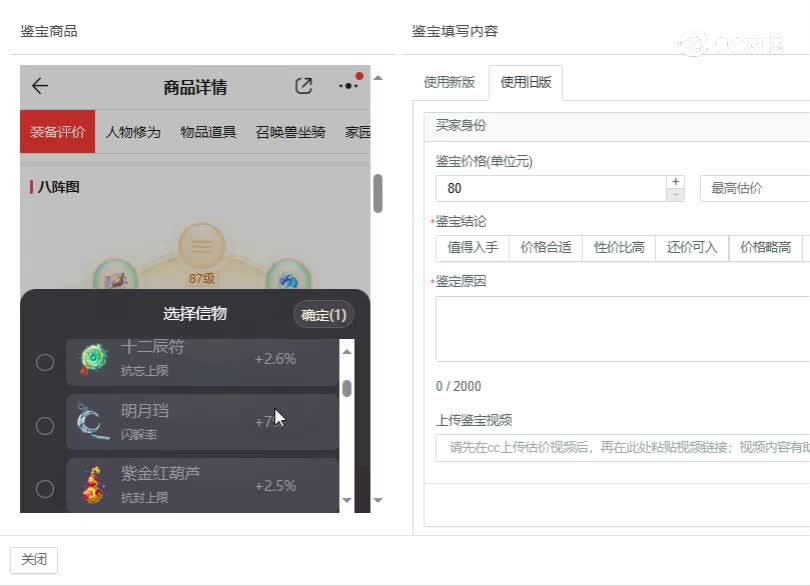Open the share/external link icon in header
Viewport: 810px width, 586px height.
(x=303, y=86)
